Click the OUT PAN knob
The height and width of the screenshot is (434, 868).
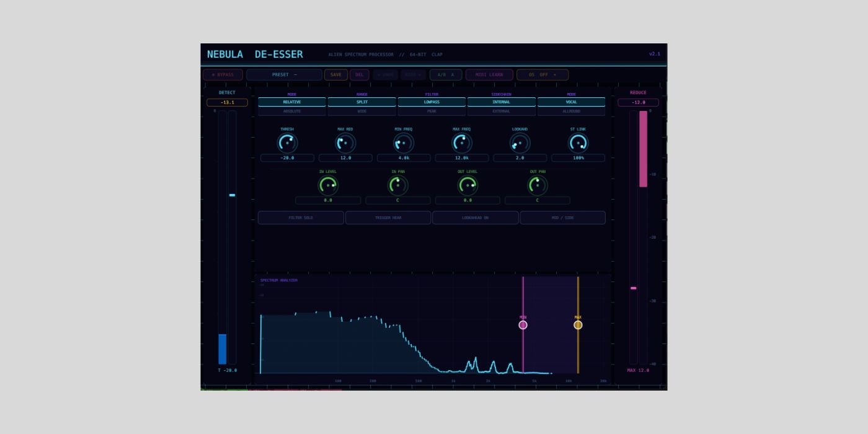[538, 185]
